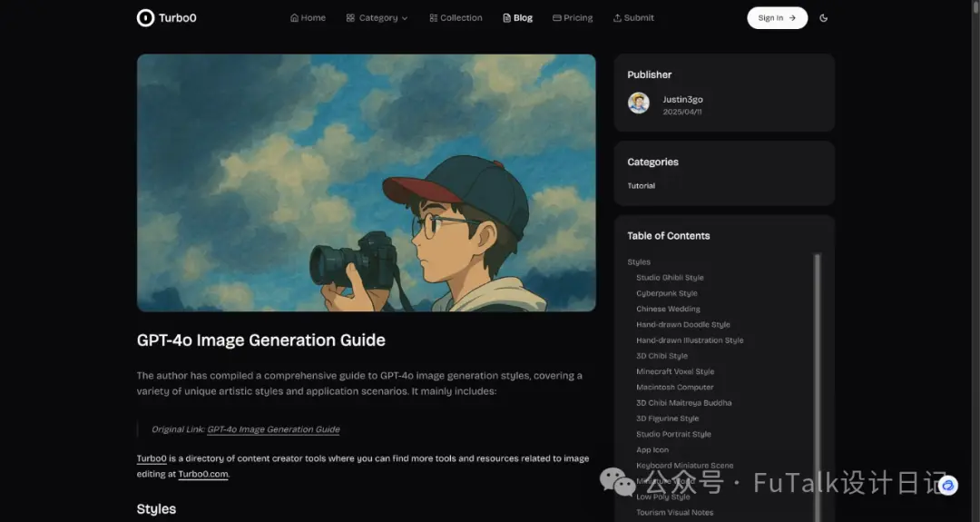Jump to 3D Chibi Style section
980x522 pixels.
pos(661,356)
